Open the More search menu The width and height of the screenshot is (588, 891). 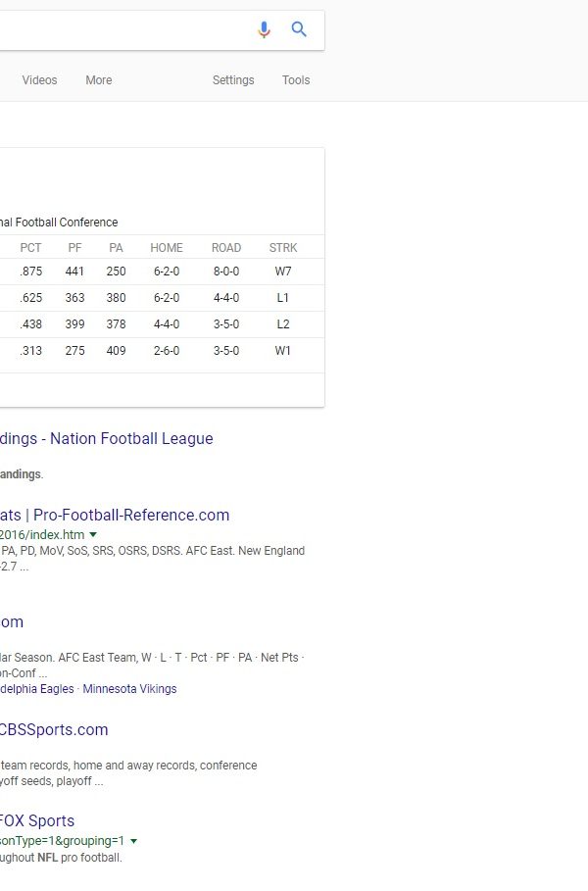(x=99, y=80)
